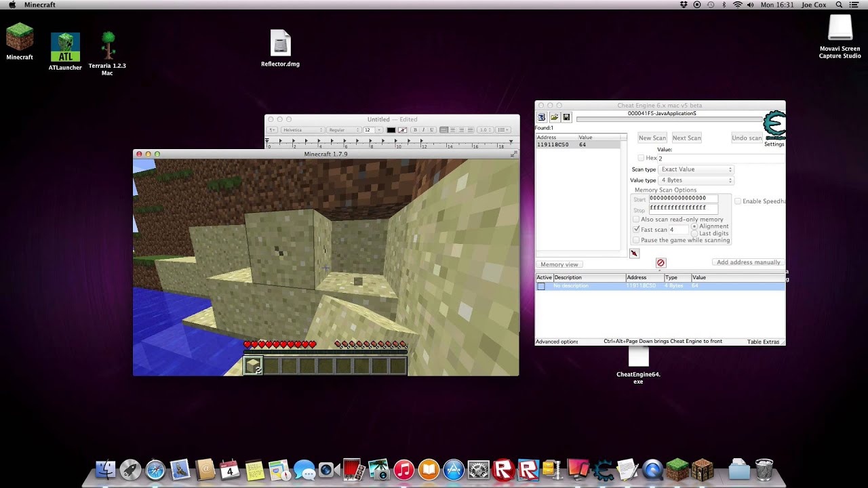Toggle underline in TextEdit toolbar
Screen dimensions: 868x488
431,130
